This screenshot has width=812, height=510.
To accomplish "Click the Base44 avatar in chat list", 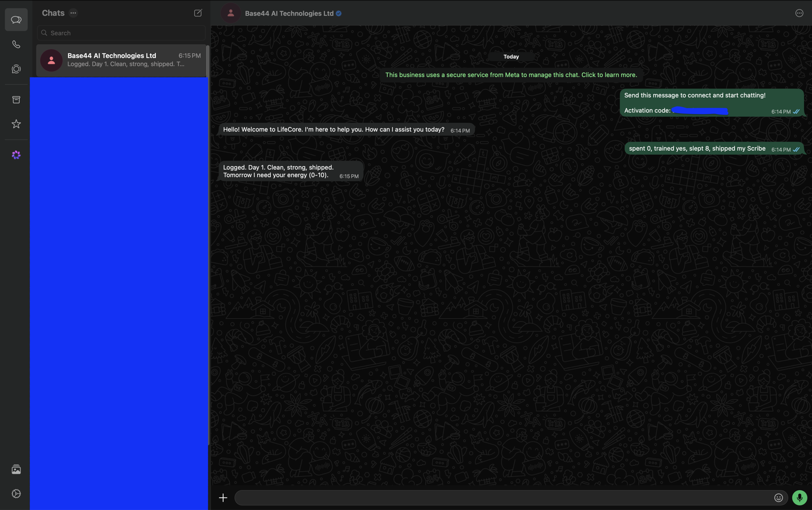I will [51, 60].
